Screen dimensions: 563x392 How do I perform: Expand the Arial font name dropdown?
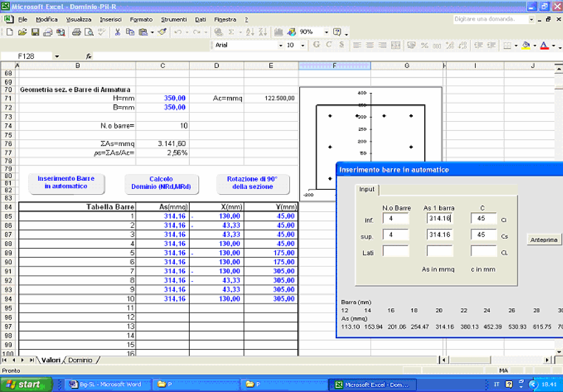pos(280,45)
